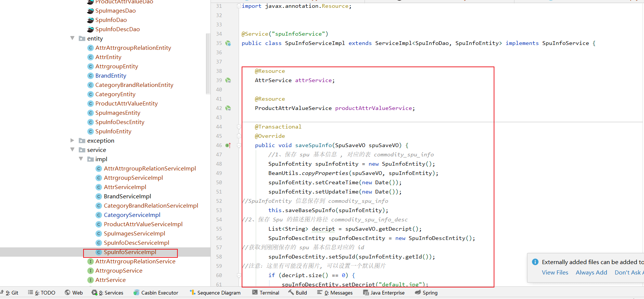
Task: Select AttrAttrgroupRelationServiceImpl in the tree
Action: pyautogui.click(x=150, y=169)
